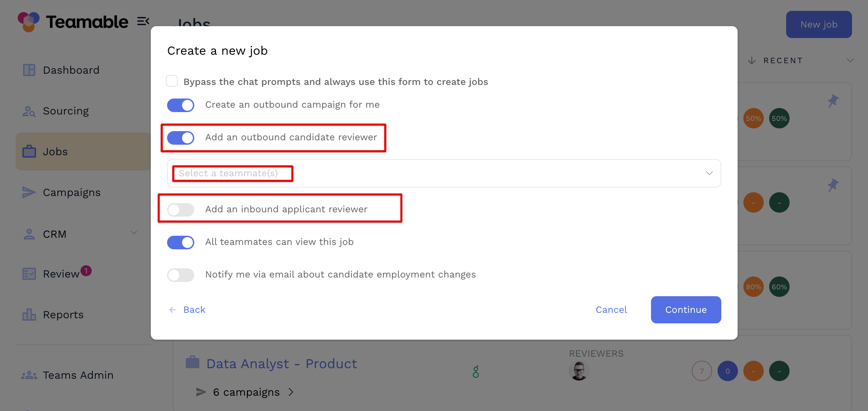868x411 pixels.
Task: Disable the outbound candidate reviewer toggle
Action: point(181,138)
